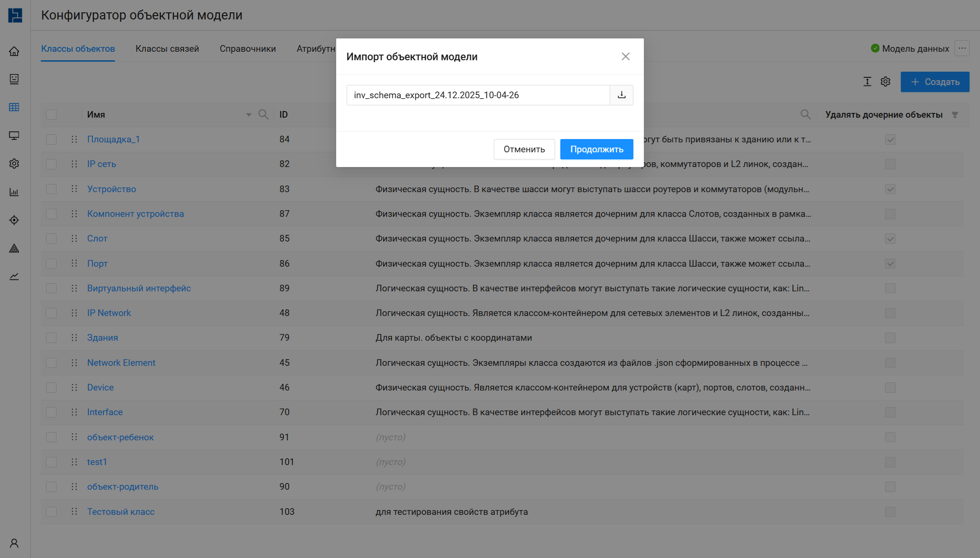Select the checkbox for Тестовый класс row

tap(51, 512)
